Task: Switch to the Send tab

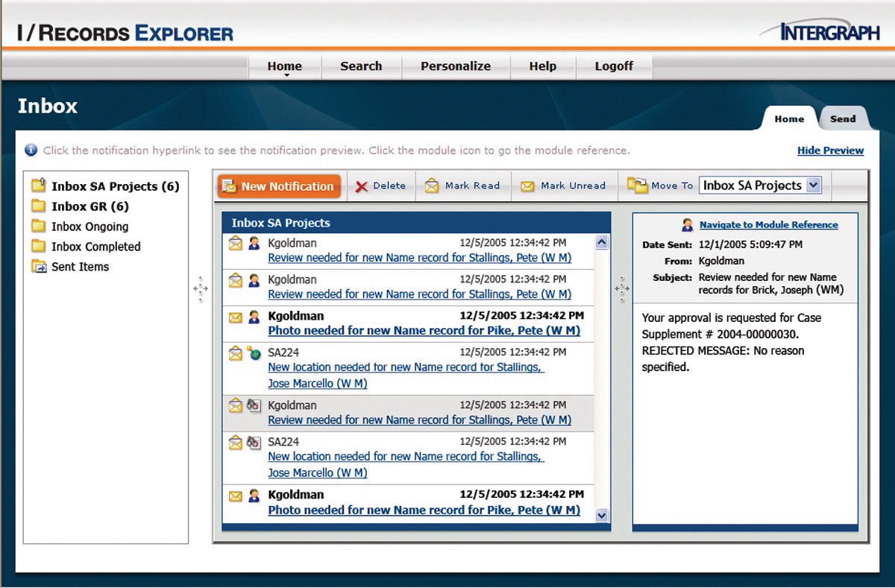Action: pos(843,118)
